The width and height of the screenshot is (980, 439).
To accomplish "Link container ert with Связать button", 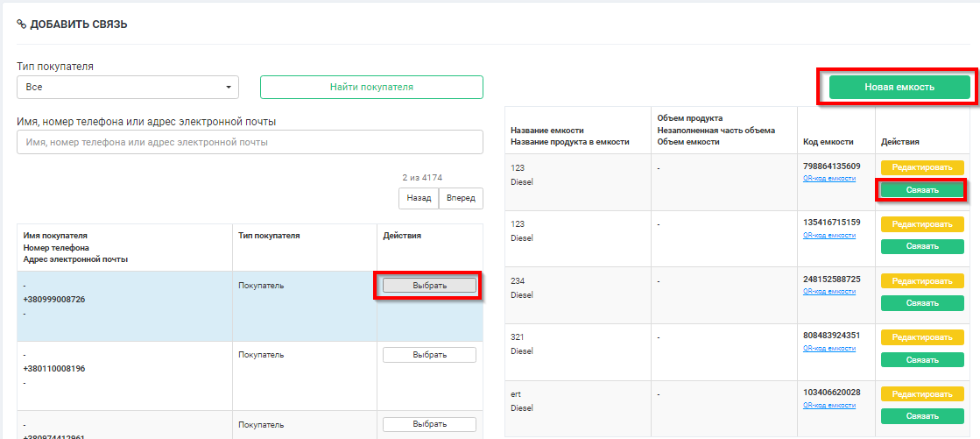I will tap(922, 415).
